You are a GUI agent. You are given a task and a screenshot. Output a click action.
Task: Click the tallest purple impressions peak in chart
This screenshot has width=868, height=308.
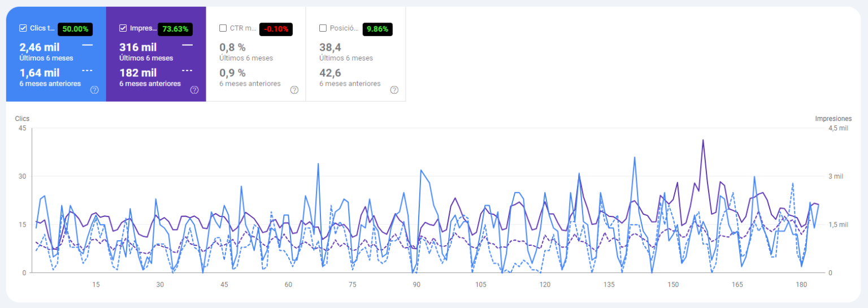click(x=703, y=140)
